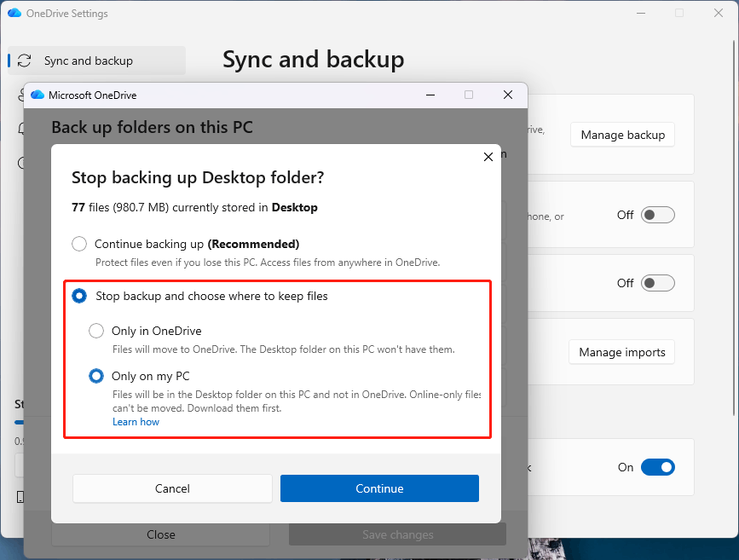Image resolution: width=739 pixels, height=560 pixels.
Task: Select Stop backup and choose where radio
Action: point(79,296)
